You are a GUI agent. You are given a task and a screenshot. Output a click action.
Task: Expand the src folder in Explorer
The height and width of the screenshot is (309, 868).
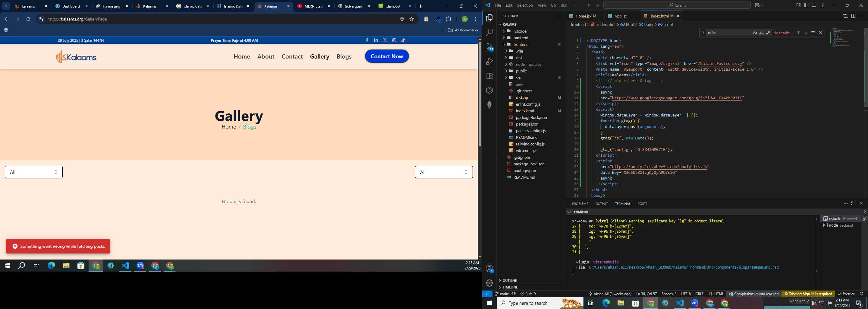(531, 78)
